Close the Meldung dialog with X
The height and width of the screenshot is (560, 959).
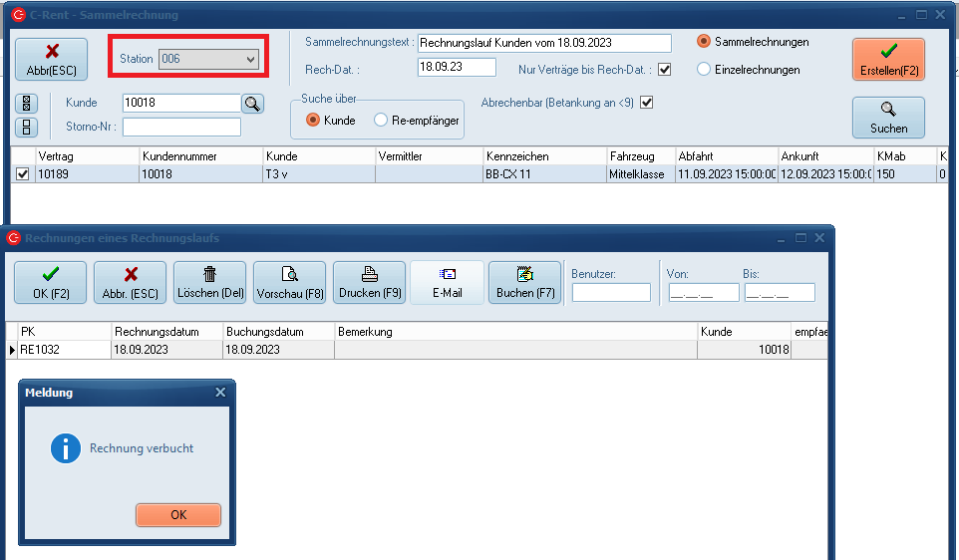[x=220, y=393]
